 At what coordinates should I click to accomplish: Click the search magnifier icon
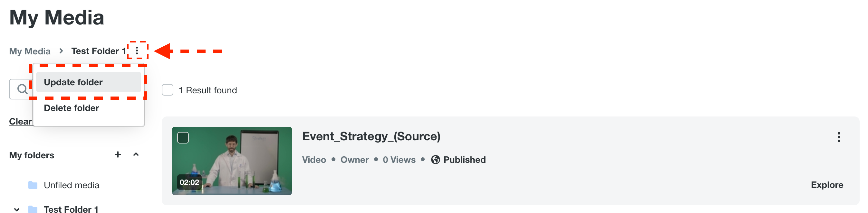[x=22, y=89]
